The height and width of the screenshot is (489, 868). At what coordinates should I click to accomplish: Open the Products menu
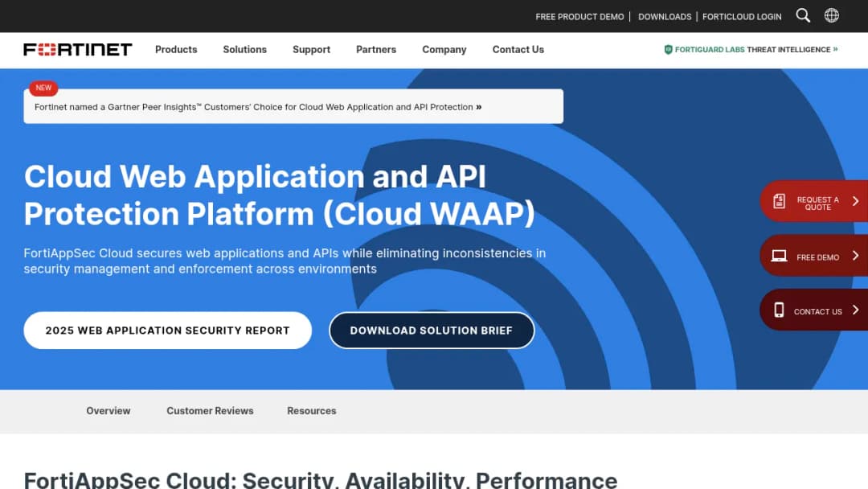point(176,49)
